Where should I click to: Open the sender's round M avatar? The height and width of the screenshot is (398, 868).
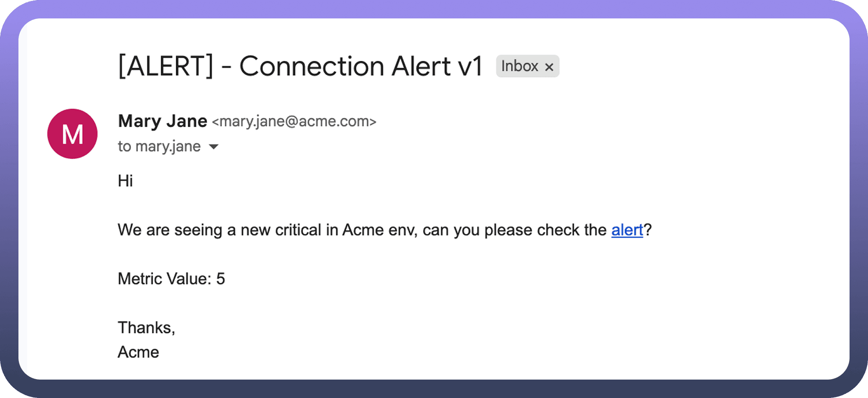tap(72, 134)
